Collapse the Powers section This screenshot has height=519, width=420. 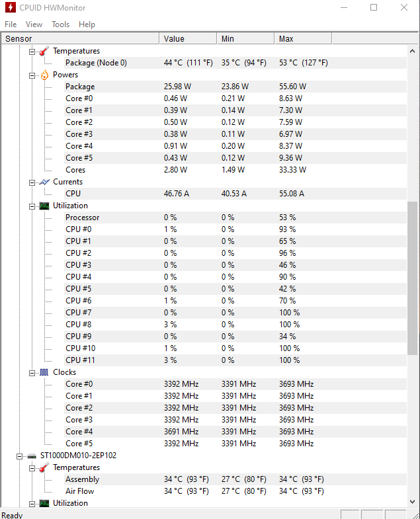(32, 75)
